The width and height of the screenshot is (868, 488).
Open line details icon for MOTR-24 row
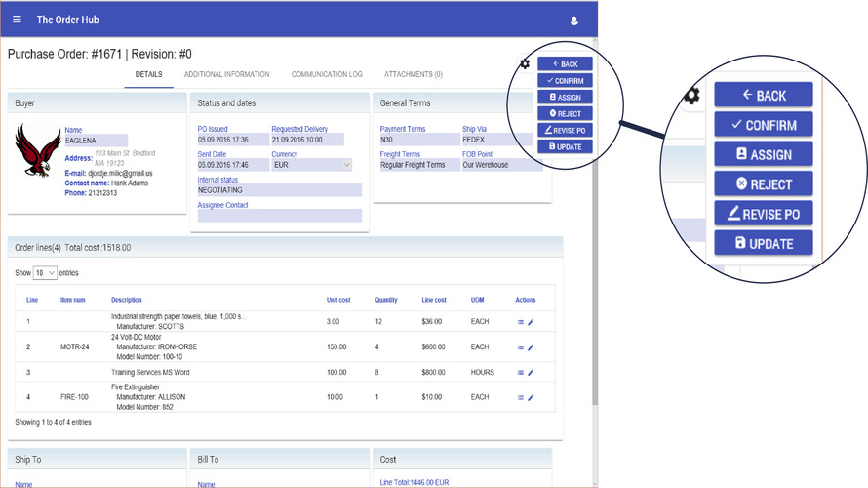(521, 347)
